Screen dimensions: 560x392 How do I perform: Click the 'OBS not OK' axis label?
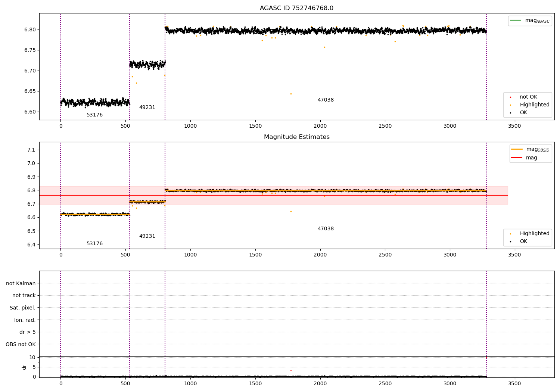pyautogui.click(x=21, y=345)
